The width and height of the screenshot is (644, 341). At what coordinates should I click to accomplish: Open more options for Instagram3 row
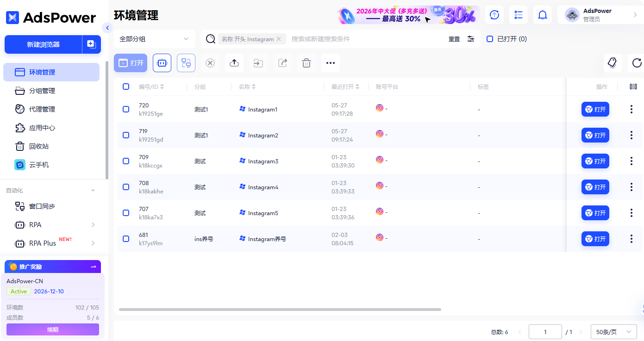(631, 161)
